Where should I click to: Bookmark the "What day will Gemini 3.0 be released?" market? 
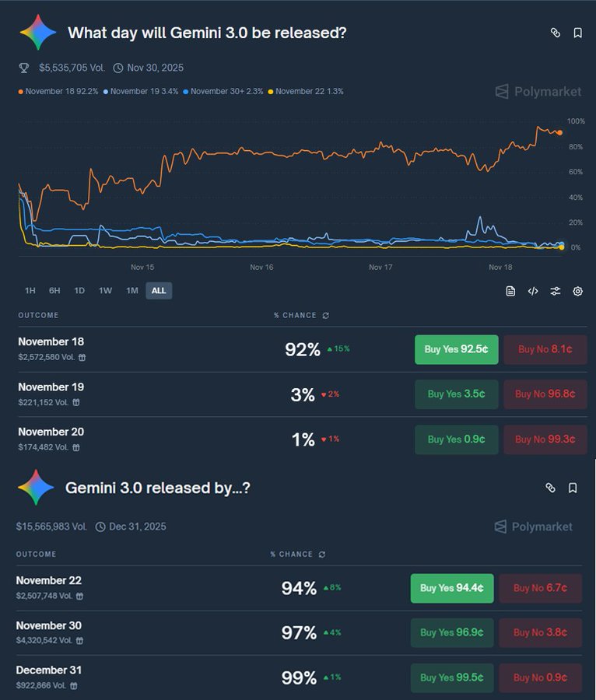[577, 33]
